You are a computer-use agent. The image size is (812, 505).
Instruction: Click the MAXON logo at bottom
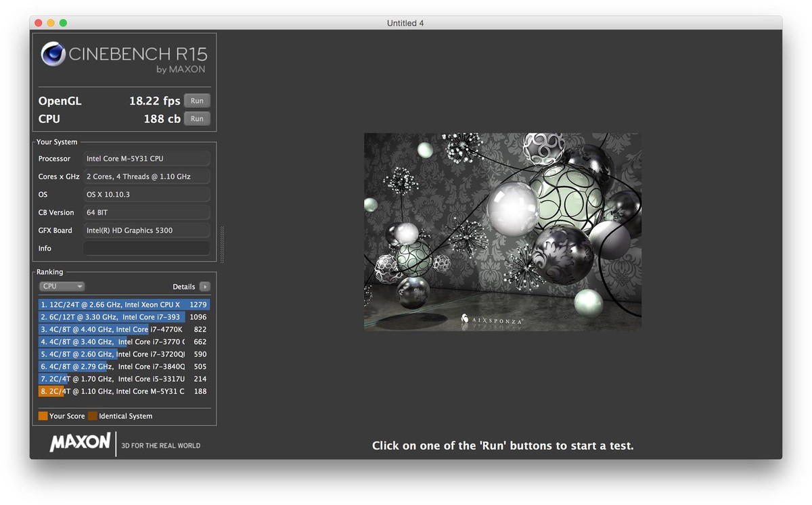click(x=80, y=443)
